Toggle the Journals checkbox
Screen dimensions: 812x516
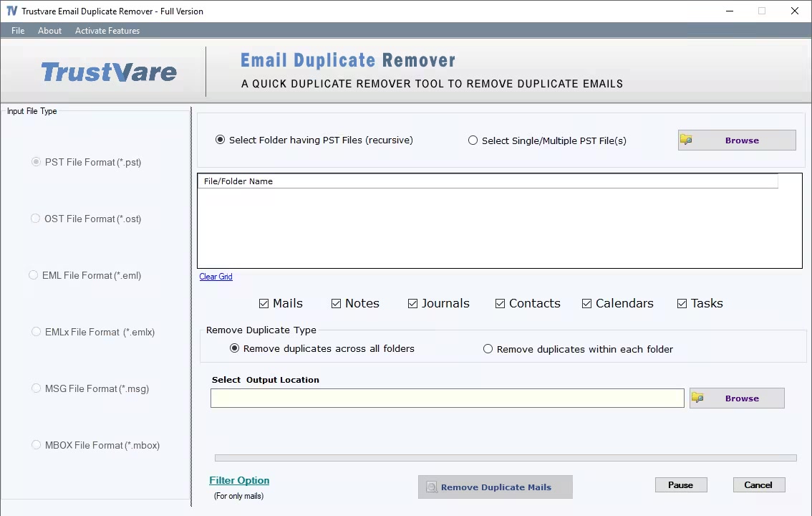click(412, 304)
